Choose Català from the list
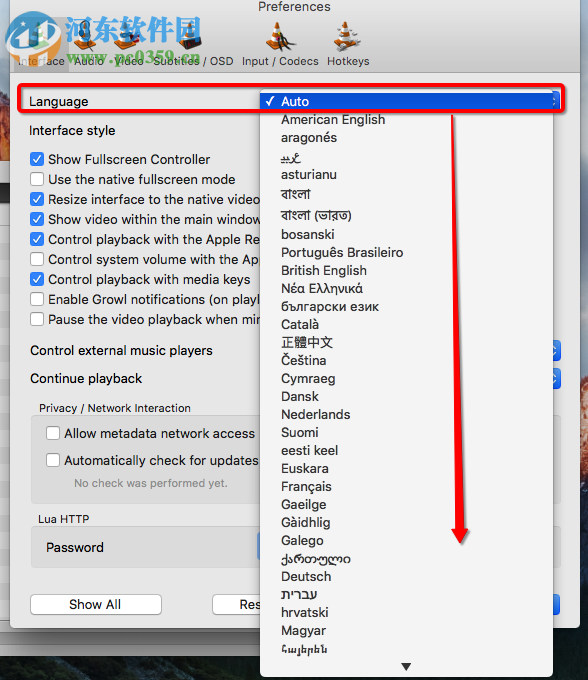This screenshot has height=680, width=588. [406, 324]
